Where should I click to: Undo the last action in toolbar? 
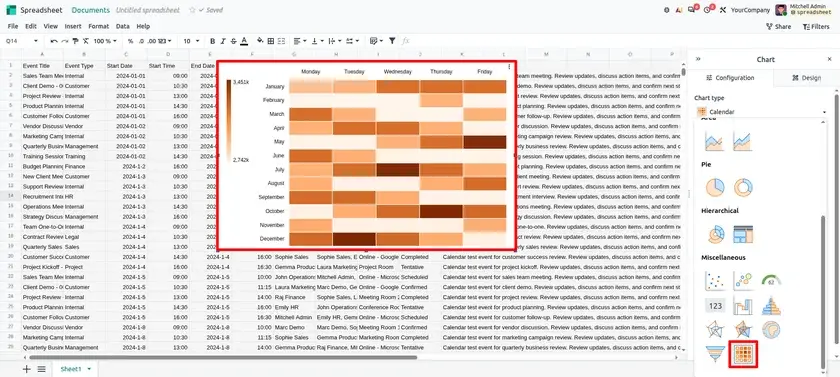coord(54,41)
